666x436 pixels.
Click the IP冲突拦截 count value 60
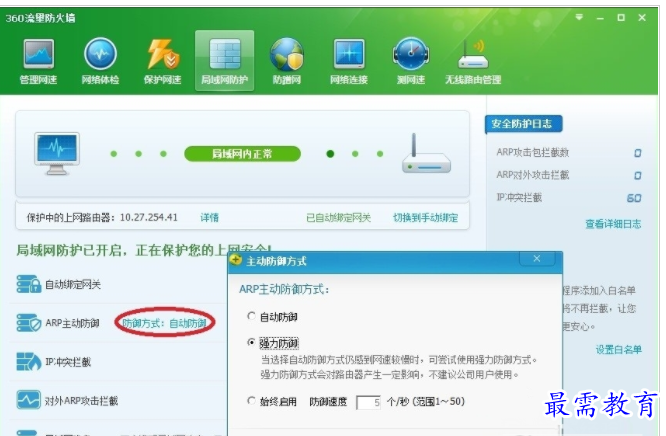pyautogui.click(x=634, y=198)
